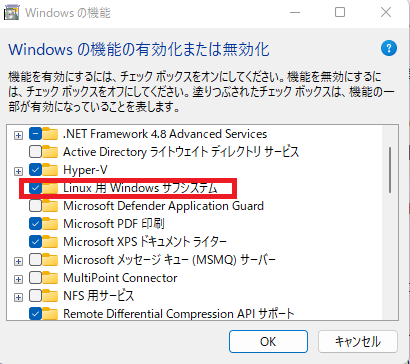This screenshot has height=364, width=410.
Task: Click the キャンセル button
Action: [x=358, y=341]
